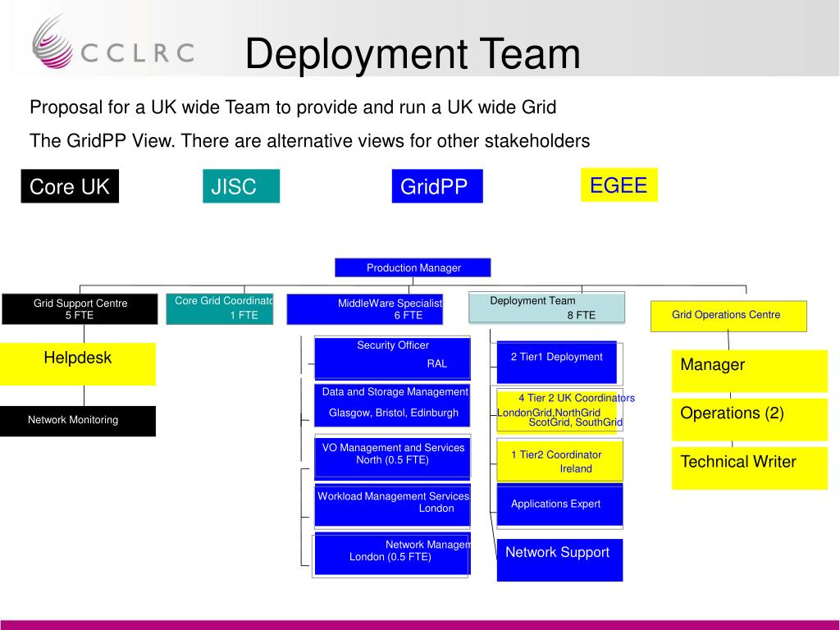Screen dimensions: 840x630
Task: Click the 4 Tier 2 UK Coordinators box
Action: (559, 410)
